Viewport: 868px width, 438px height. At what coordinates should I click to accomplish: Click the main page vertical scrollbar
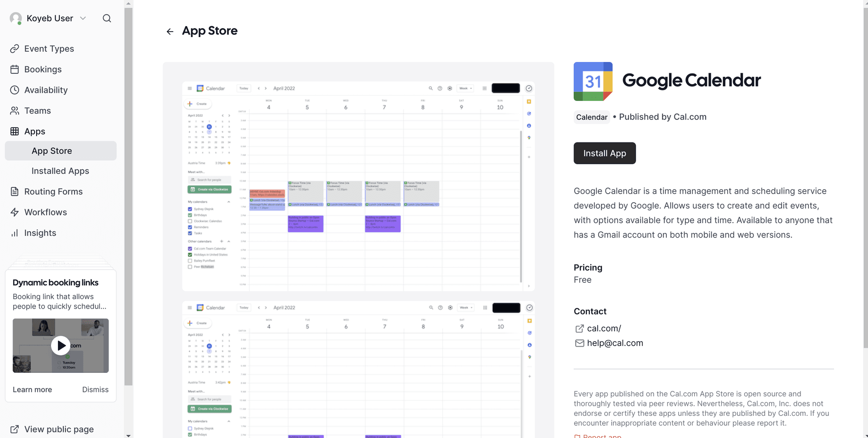click(x=865, y=177)
